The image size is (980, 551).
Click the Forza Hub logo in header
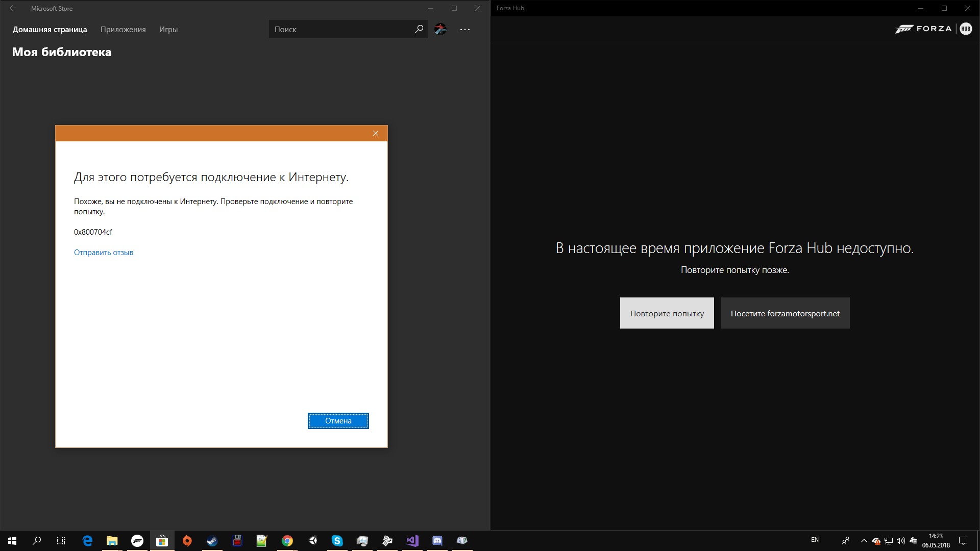tap(934, 29)
